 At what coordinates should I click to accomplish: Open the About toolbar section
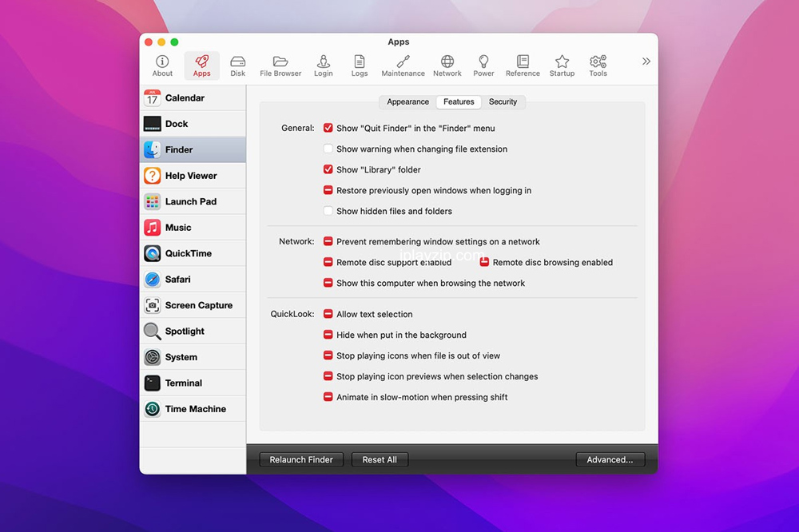pyautogui.click(x=162, y=66)
